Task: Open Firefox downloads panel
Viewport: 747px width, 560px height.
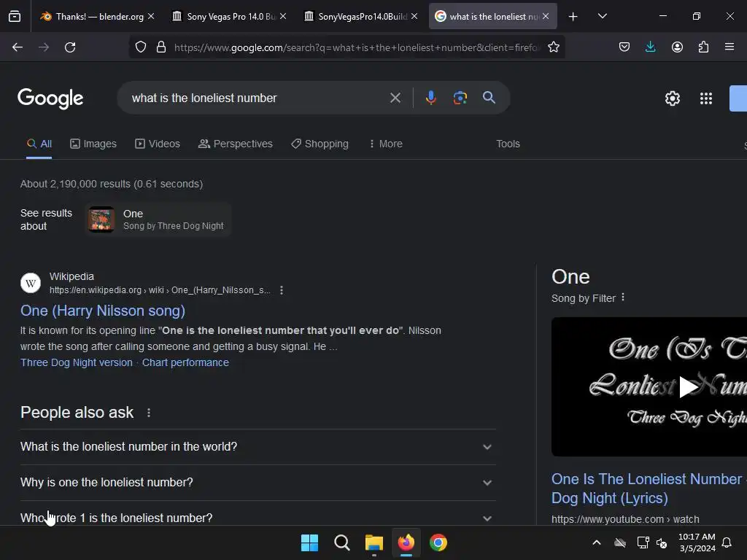Action: [650, 47]
